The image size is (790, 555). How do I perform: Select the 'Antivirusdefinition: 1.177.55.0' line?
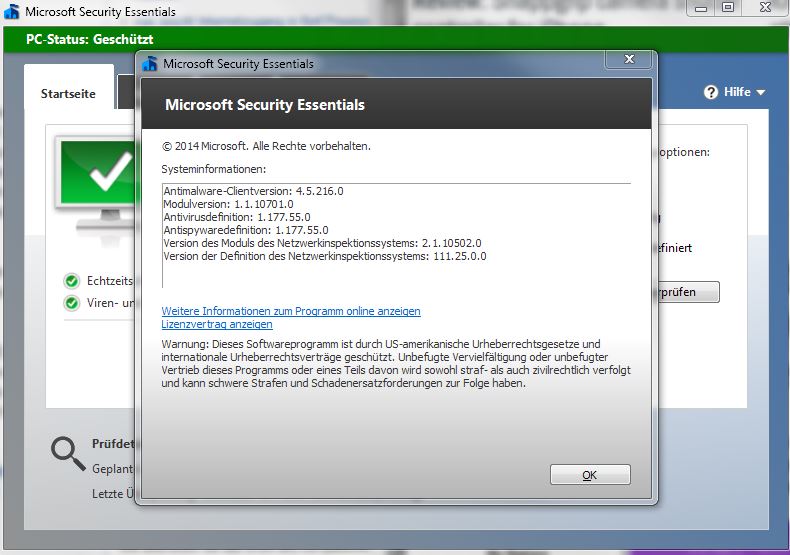click(x=237, y=217)
